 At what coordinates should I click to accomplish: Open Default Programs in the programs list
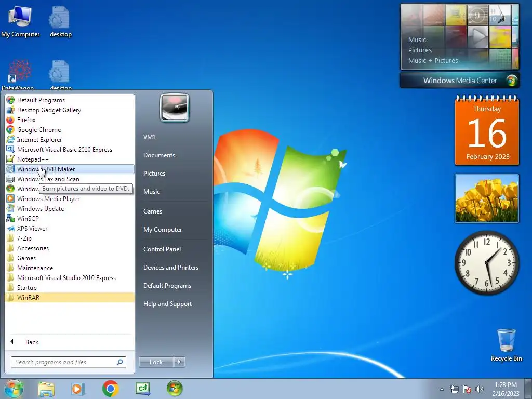pos(70,100)
